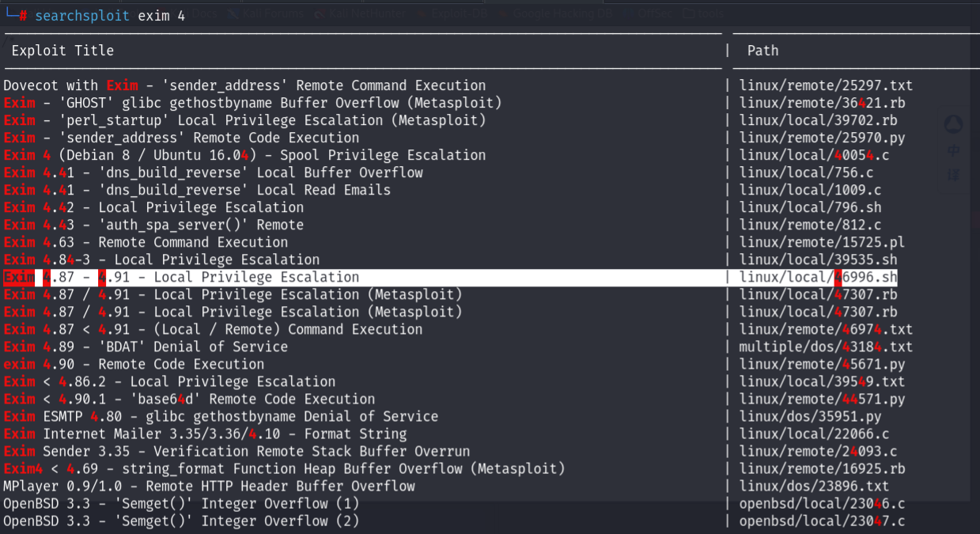Select Exim 4.41 Local Buffer Overflow row
This screenshot has height=534, width=980.
pos(213,172)
